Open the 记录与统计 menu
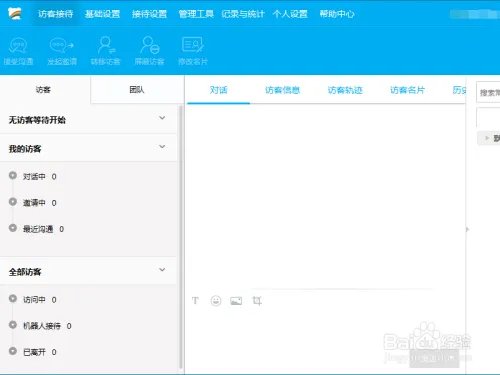The width and height of the screenshot is (500, 375). [x=243, y=14]
